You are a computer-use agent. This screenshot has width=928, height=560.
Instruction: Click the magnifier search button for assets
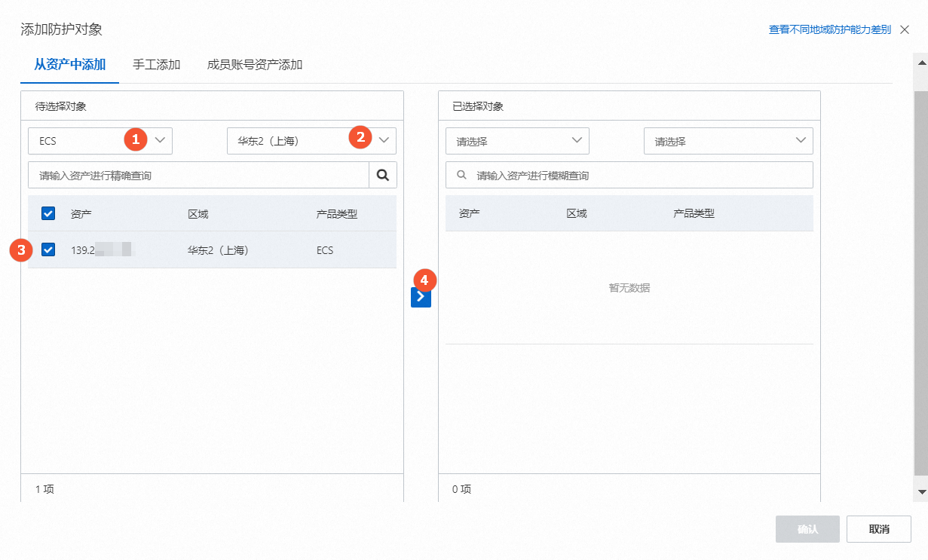[383, 175]
